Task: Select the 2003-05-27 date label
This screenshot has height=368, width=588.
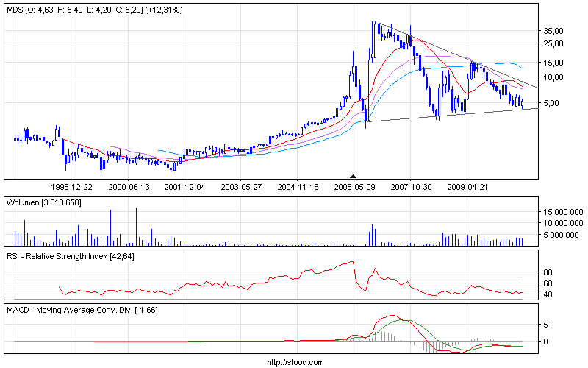Action: (242, 187)
